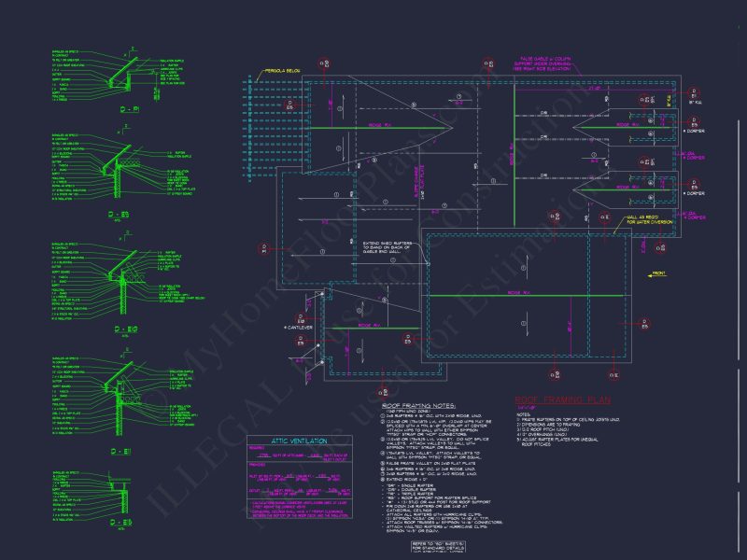
Task: Click the D - E10 detail label
Action: [x=126, y=329]
